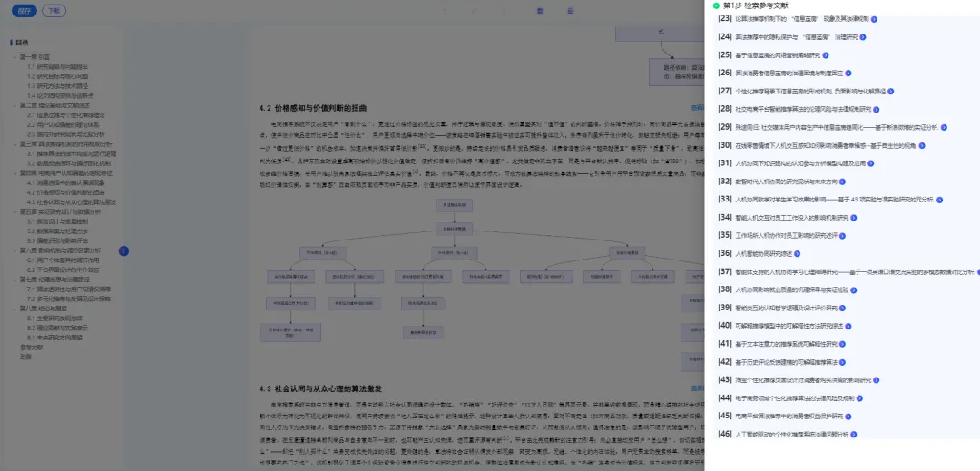Jump to section 1.2 in the table of contents

[x=57, y=76]
